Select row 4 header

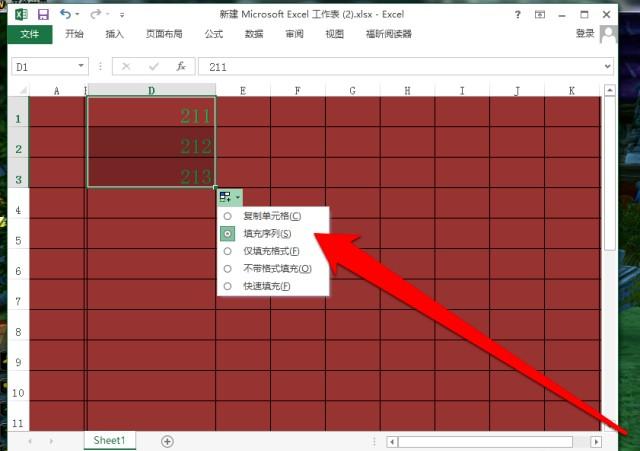point(18,203)
